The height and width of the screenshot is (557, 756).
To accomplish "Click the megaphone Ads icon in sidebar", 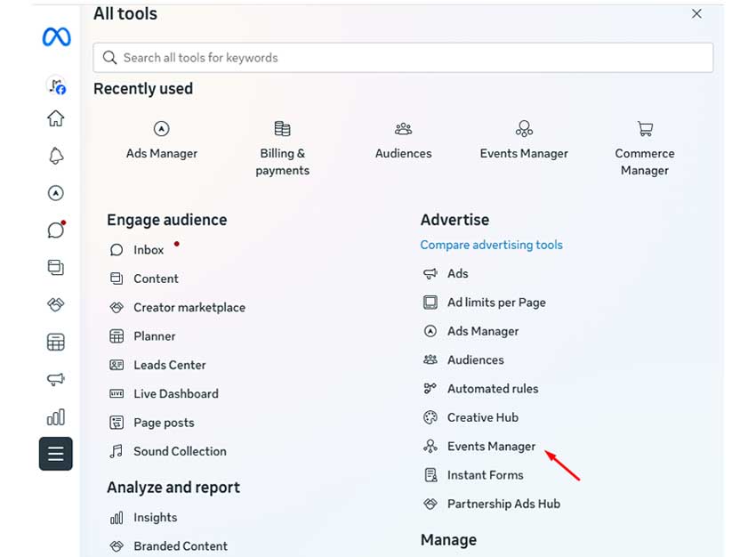I will tap(56, 380).
